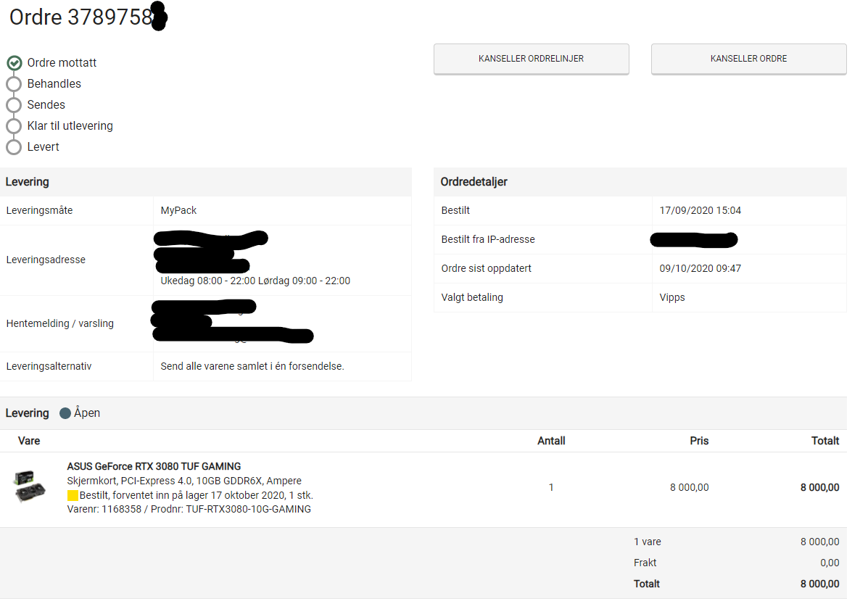This screenshot has height=609, width=868.
Task: Click the Klar til utlevering status circle
Action: [14, 126]
